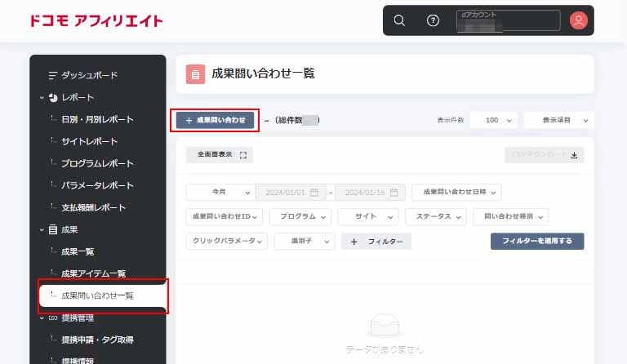627x364 pixels.
Task: Collapse the 提携管理 section chevron
Action: click(x=42, y=318)
